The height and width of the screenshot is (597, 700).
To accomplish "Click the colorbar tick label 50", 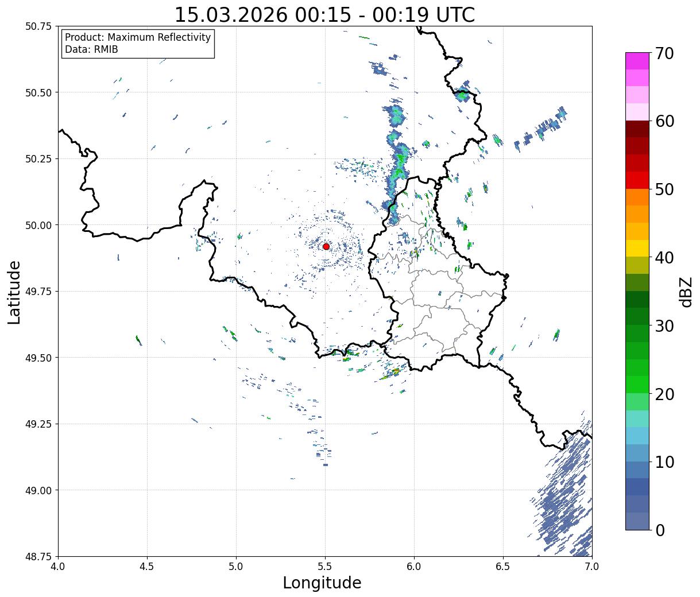I will pyautogui.click(x=664, y=189).
